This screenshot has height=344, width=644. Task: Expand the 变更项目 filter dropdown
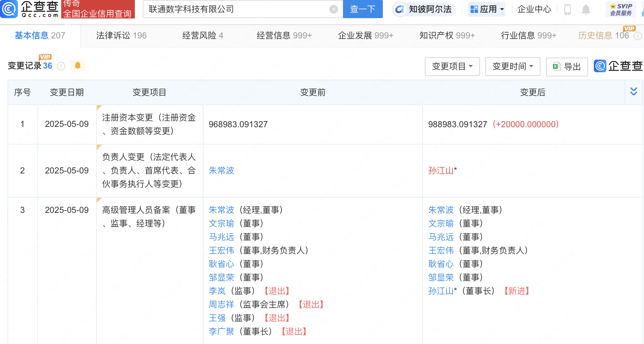452,66
